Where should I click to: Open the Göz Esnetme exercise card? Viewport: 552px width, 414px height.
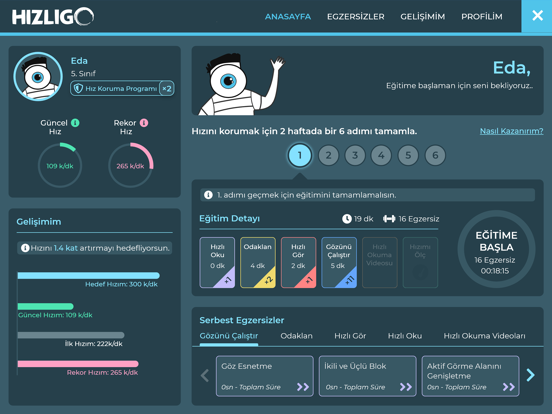[x=265, y=376]
